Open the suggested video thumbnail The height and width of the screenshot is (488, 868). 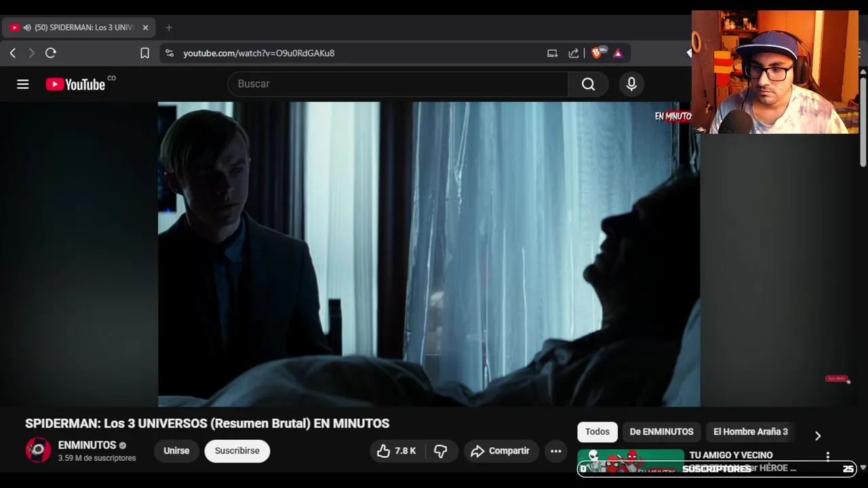tap(631, 461)
